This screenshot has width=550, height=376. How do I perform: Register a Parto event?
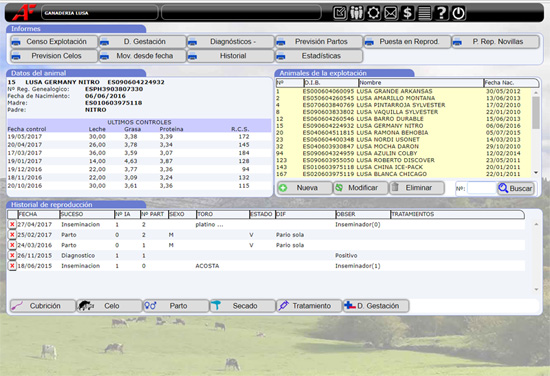point(176,306)
